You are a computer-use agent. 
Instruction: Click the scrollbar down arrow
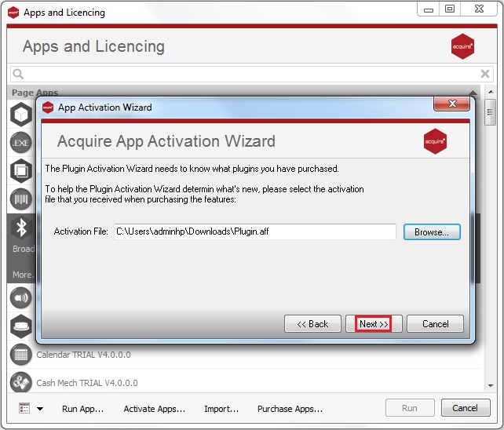tap(491, 385)
